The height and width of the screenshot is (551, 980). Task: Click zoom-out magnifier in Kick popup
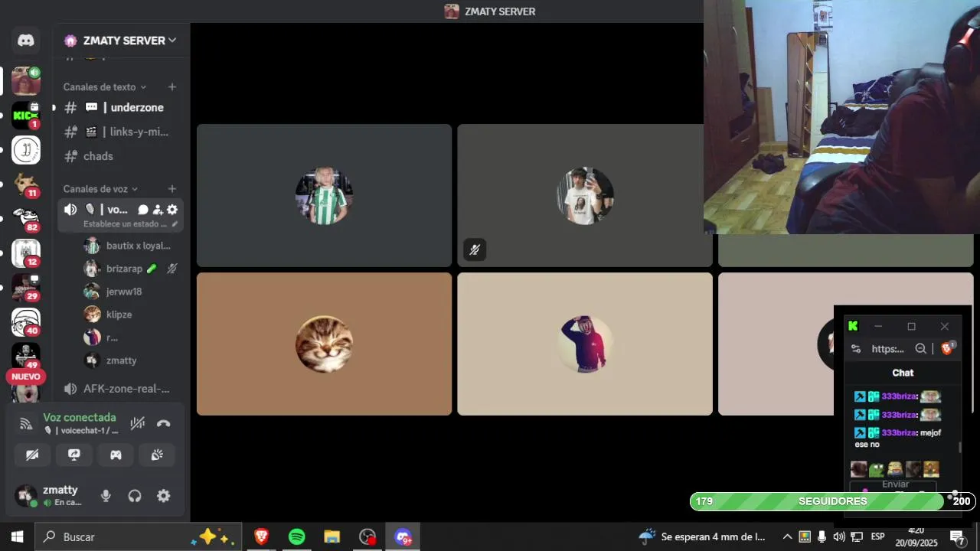click(x=920, y=349)
